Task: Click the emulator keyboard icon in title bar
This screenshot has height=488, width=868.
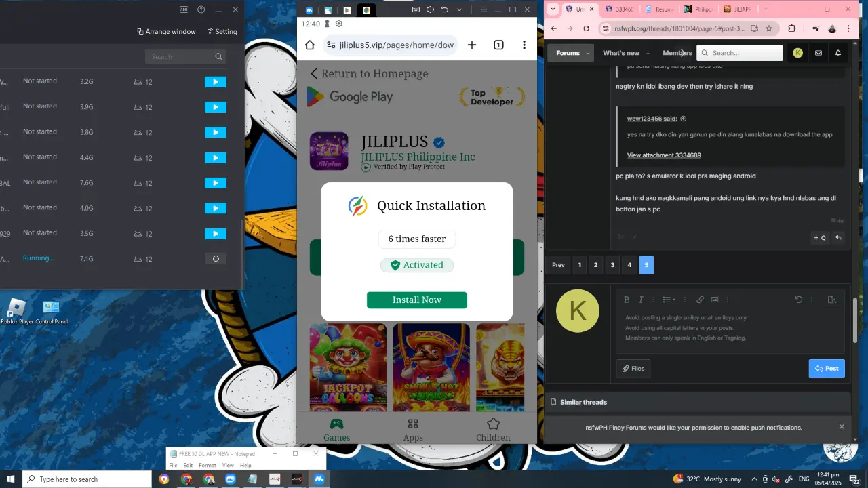Action: [416, 9]
